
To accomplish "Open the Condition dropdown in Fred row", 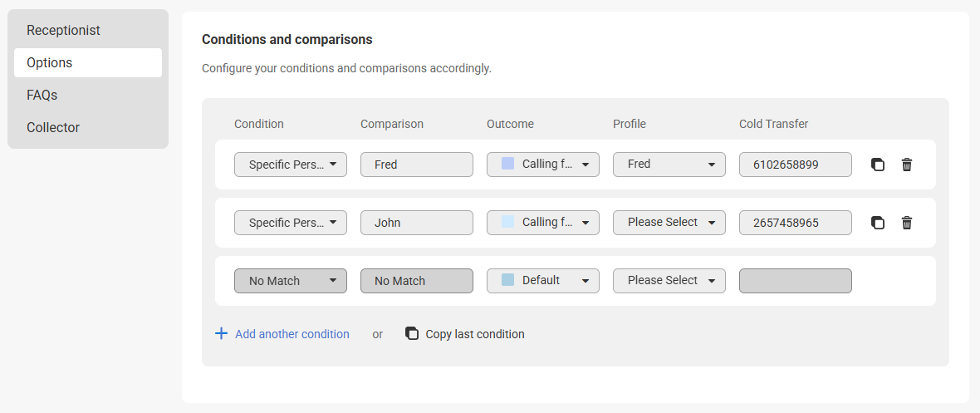I will point(291,165).
